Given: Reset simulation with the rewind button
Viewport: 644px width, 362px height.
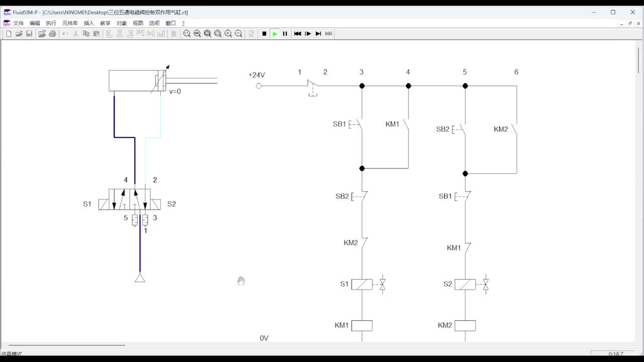Looking at the screenshot, I should pos(297,34).
